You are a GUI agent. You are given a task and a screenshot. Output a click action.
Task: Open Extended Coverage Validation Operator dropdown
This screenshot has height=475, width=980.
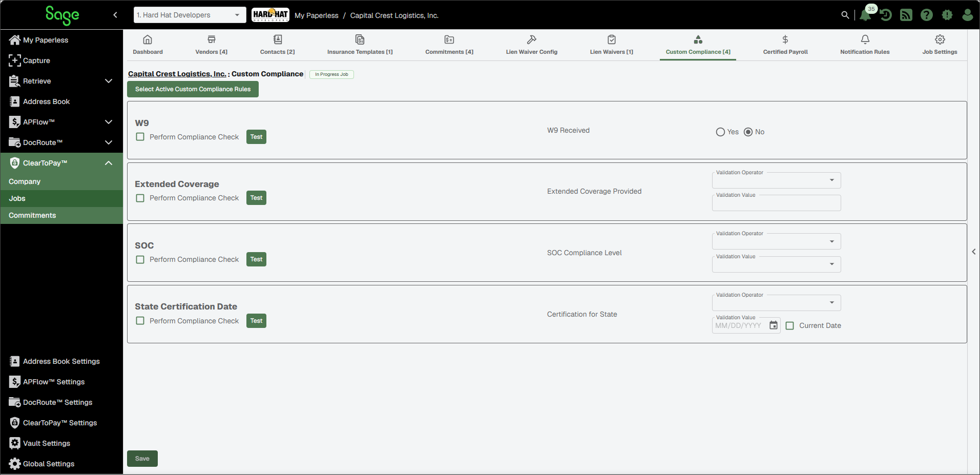pyautogui.click(x=776, y=180)
